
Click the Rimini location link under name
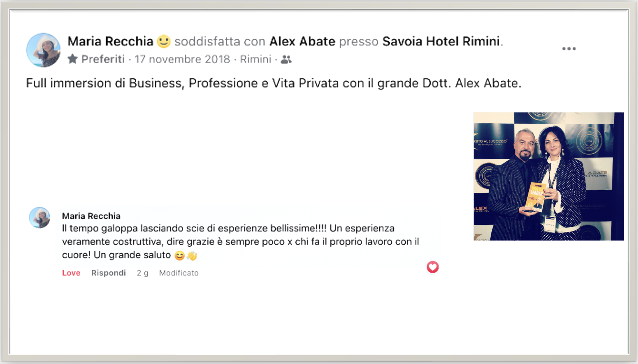tap(255, 59)
